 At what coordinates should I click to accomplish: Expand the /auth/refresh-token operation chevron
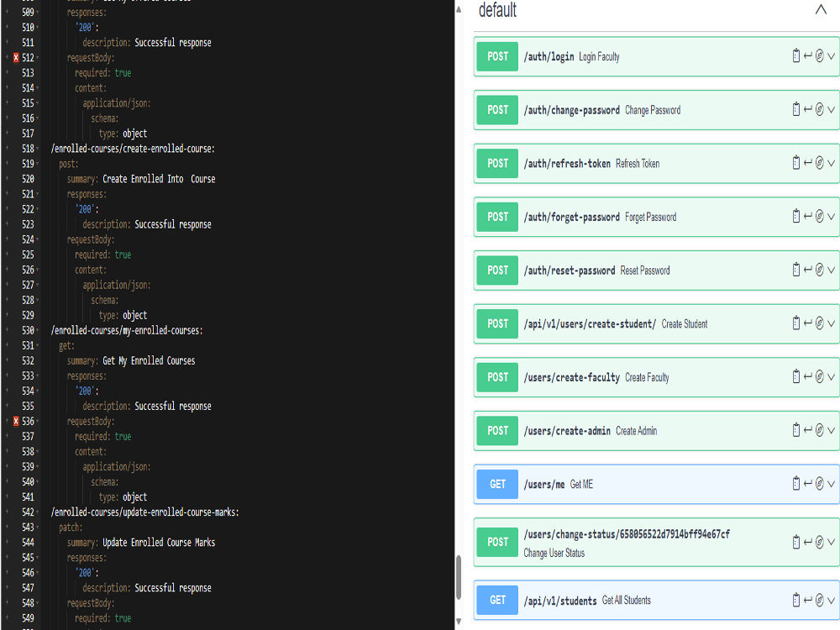831,163
